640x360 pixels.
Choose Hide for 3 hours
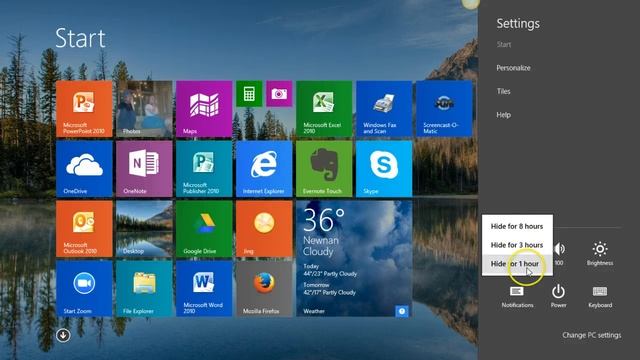tap(517, 245)
